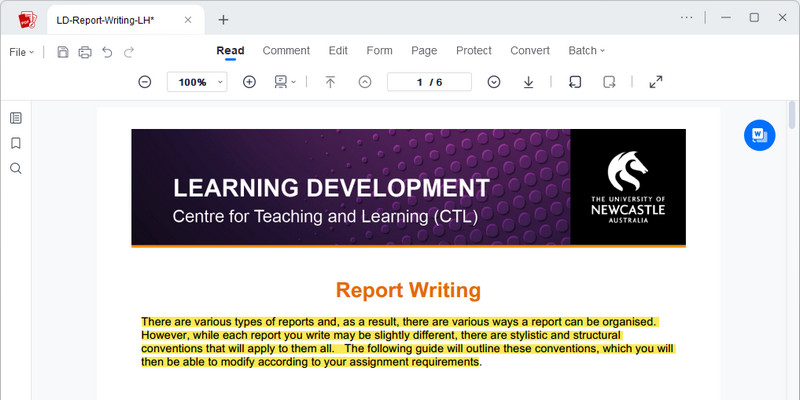This screenshot has width=800, height=400.
Task: Open the bookmarks panel
Action: pyautogui.click(x=16, y=143)
